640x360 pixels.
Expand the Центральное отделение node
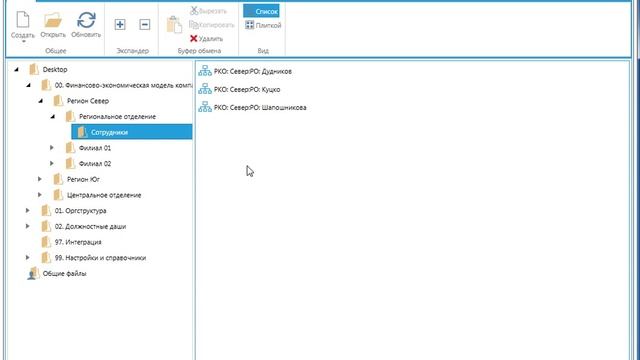click(x=40, y=195)
